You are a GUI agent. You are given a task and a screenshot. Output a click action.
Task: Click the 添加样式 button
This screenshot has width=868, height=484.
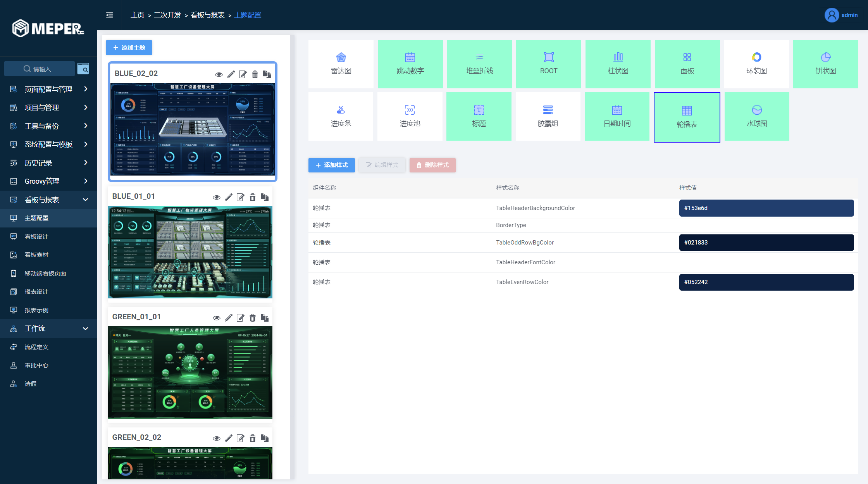pyautogui.click(x=332, y=165)
